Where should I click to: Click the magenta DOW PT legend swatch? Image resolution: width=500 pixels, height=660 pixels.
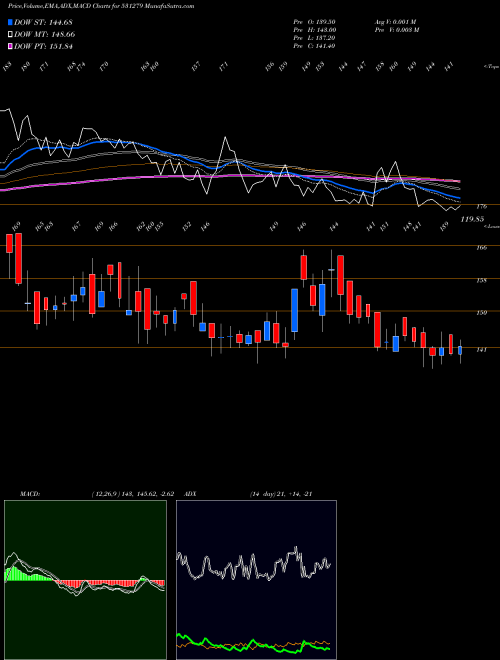point(10,46)
